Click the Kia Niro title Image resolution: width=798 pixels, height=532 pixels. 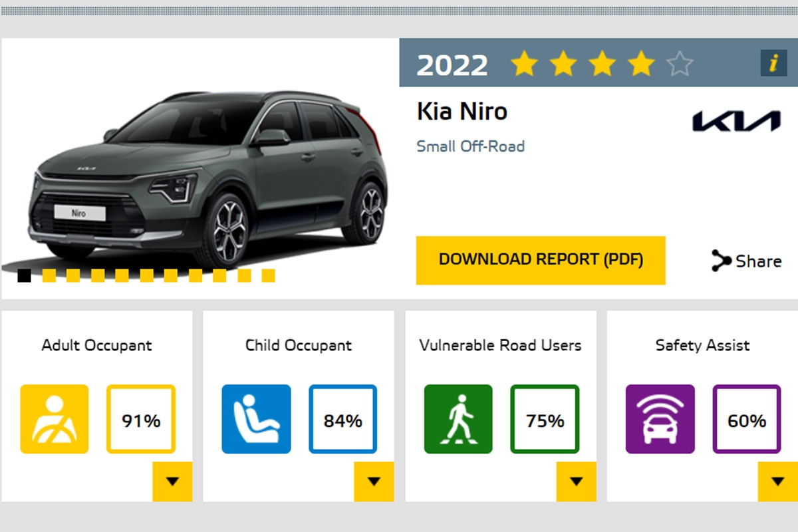(462, 111)
